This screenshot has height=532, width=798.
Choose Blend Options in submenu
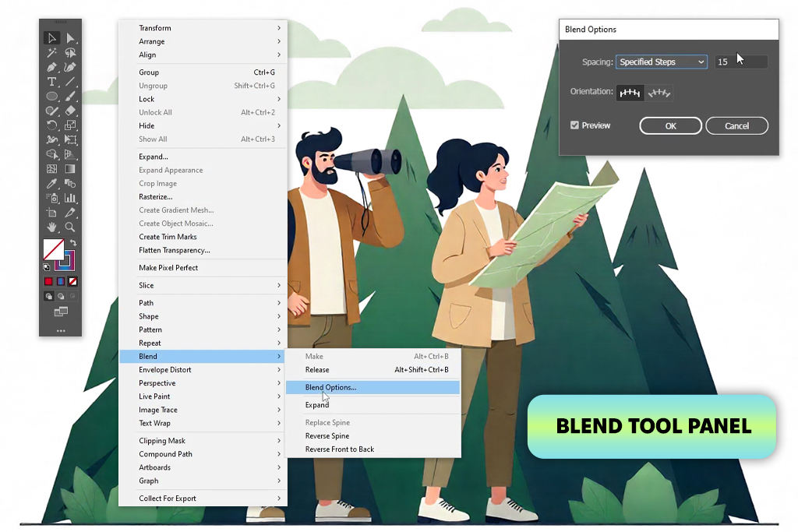pyautogui.click(x=373, y=387)
